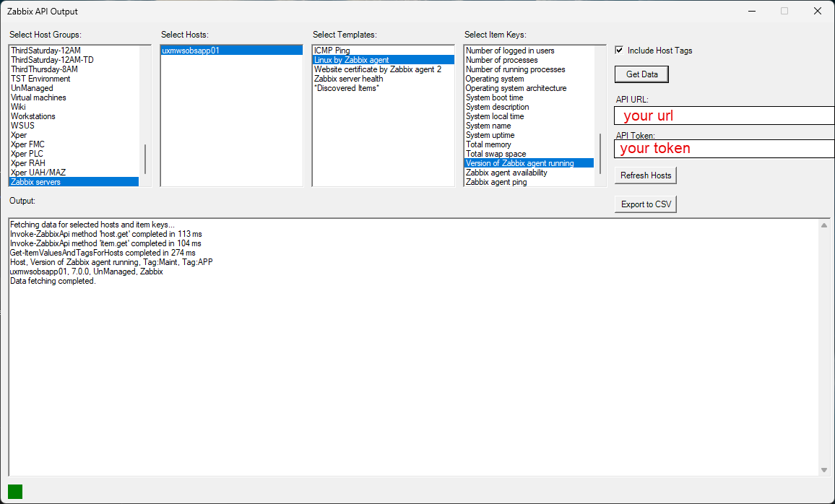Select the *Discovered Items* template entry
The width and height of the screenshot is (835, 504).
point(347,88)
